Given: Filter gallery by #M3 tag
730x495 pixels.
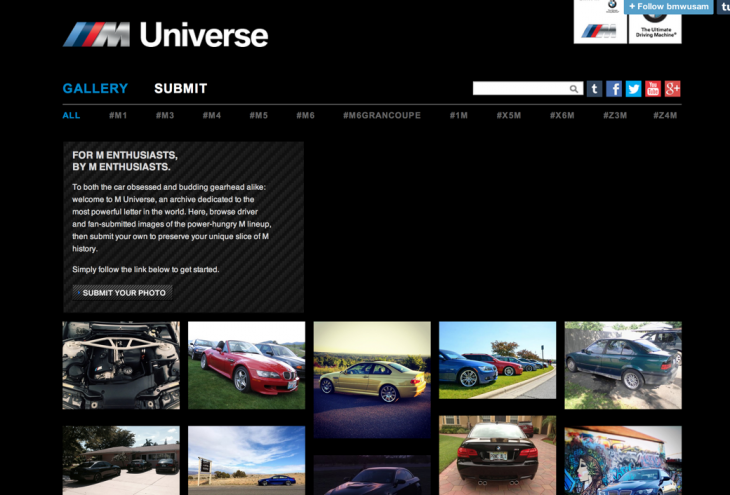Looking at the screenshot, I should point(165,116).
